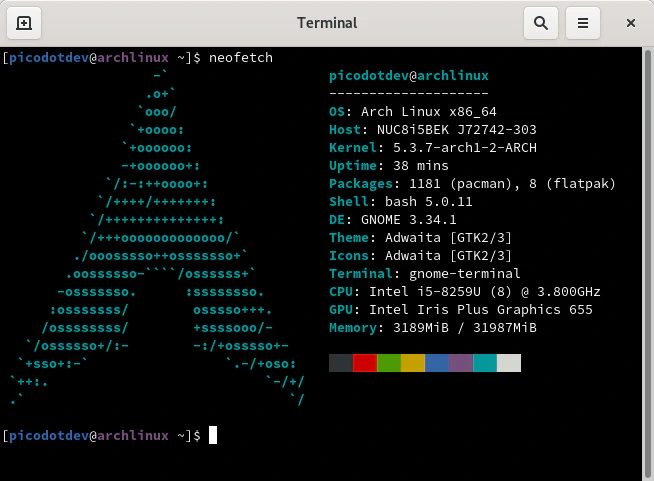This screenshot has width=654, height=481.
Task: Click the blue color block
Action: click(x=437, y=363)
